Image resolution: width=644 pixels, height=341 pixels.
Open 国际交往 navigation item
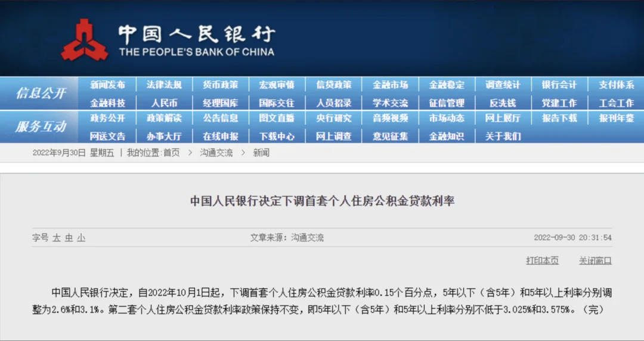coord(277,103)
